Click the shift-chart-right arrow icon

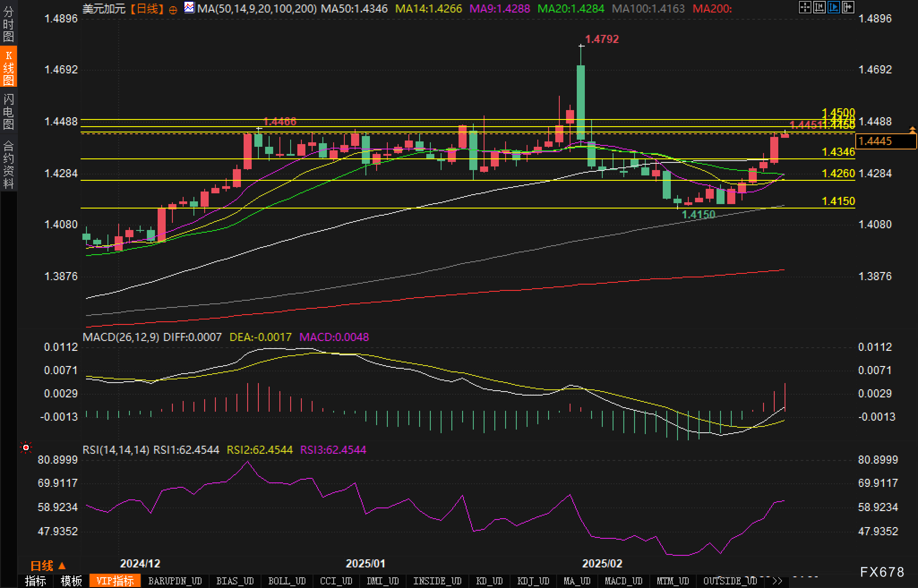click(848, 7)
